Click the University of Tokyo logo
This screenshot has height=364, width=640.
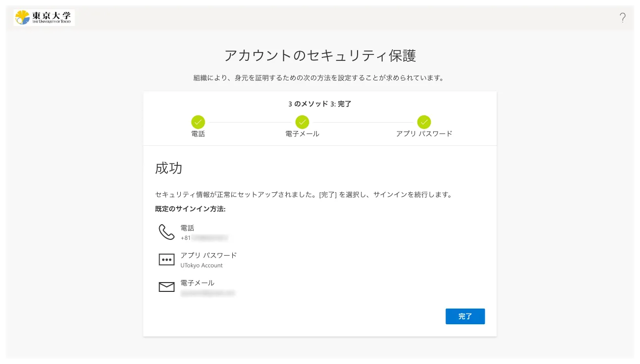(44, 18)
